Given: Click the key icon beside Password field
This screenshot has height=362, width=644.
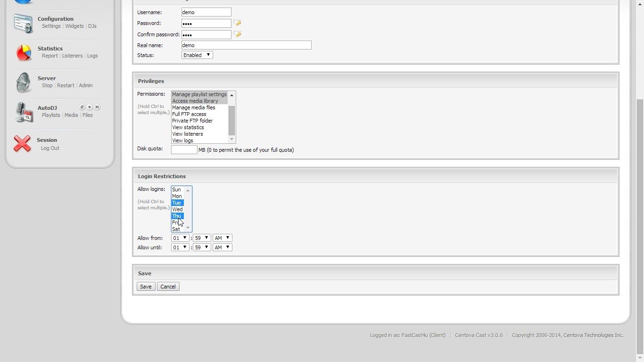Looking at the screenshot, I should (238, 23).
